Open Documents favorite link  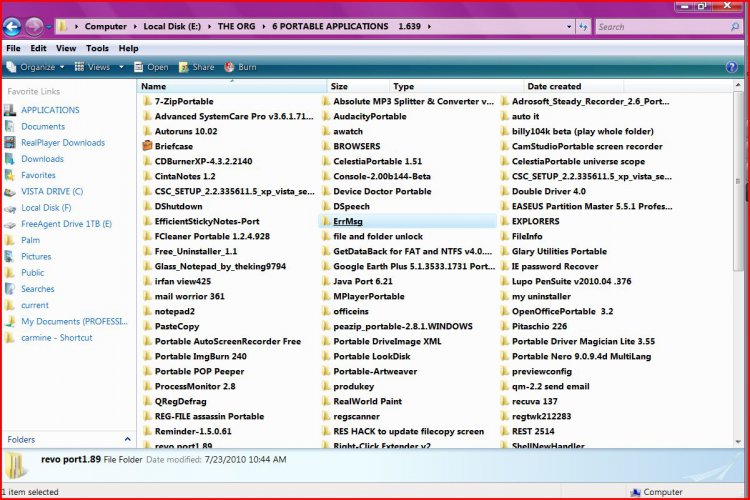point(43,126)
